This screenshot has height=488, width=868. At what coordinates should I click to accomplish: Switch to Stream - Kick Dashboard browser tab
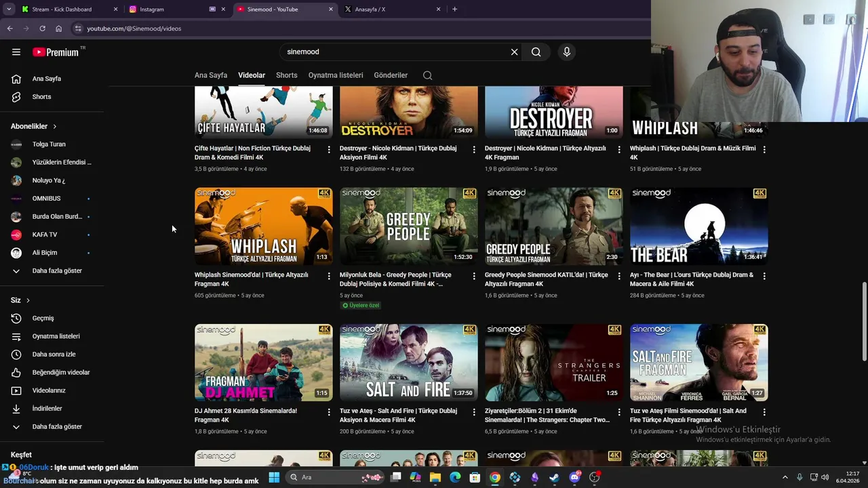tap(68, 9)
